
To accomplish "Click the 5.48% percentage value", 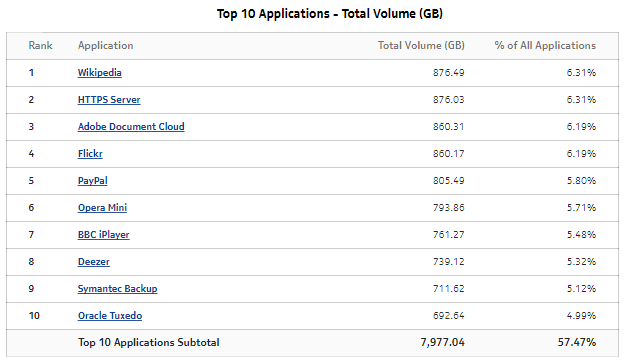I will pos(581,235).
